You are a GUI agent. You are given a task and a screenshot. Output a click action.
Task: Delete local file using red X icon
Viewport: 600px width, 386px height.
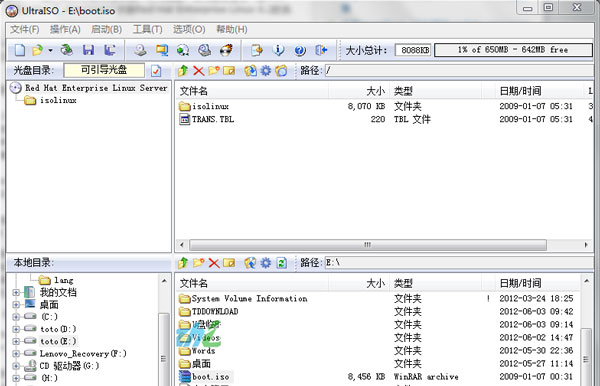(214, 263)
